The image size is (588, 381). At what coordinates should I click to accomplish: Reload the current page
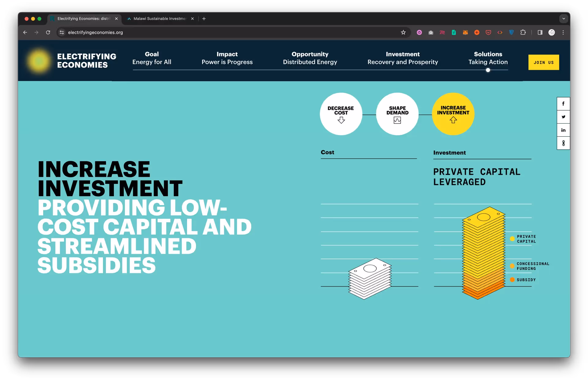[48, 32]
